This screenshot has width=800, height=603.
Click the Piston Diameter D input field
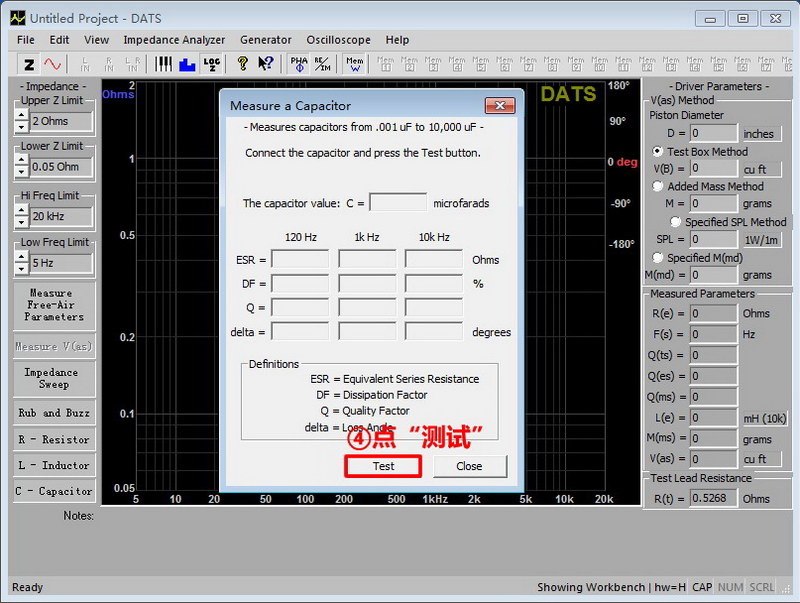click(x=713, y=133)
